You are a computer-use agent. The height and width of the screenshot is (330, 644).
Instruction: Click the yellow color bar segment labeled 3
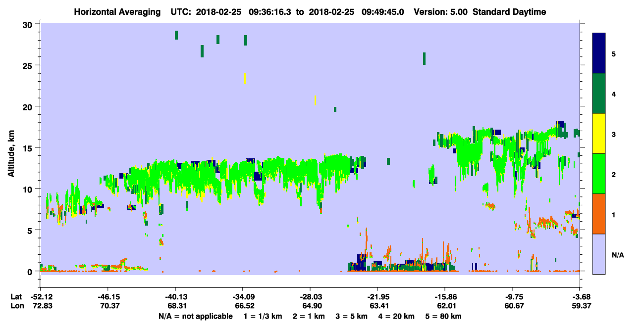[x=599, y=134]
